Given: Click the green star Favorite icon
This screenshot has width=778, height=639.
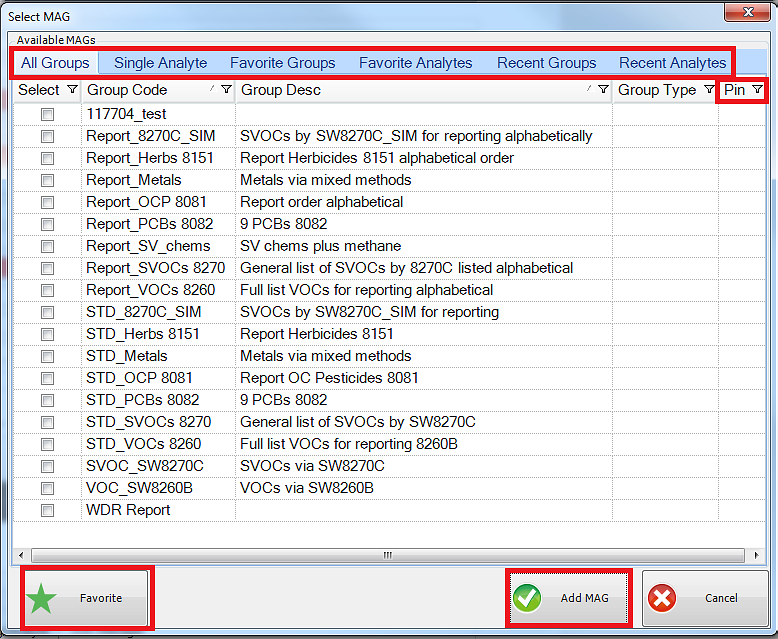Looking at the screenshot, I should coord(42,598).
